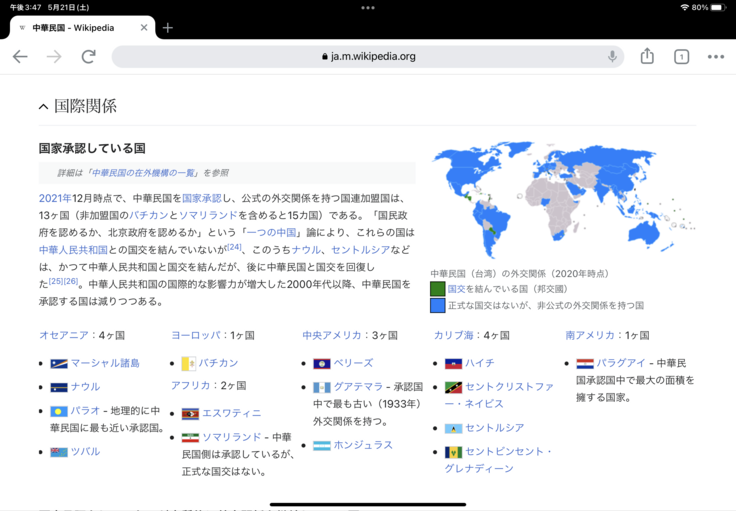
Task: Close the 中華民国 Wikipedia tab
Action: 144,28
